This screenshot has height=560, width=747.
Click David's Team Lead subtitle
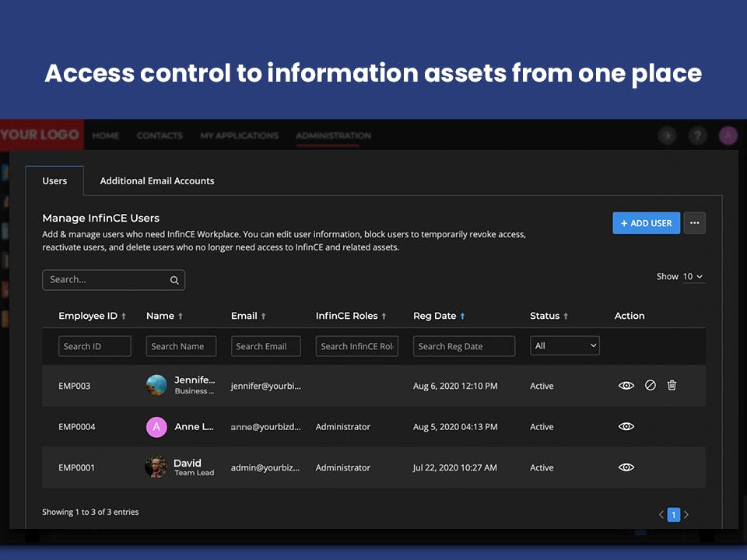coord(195,473)
